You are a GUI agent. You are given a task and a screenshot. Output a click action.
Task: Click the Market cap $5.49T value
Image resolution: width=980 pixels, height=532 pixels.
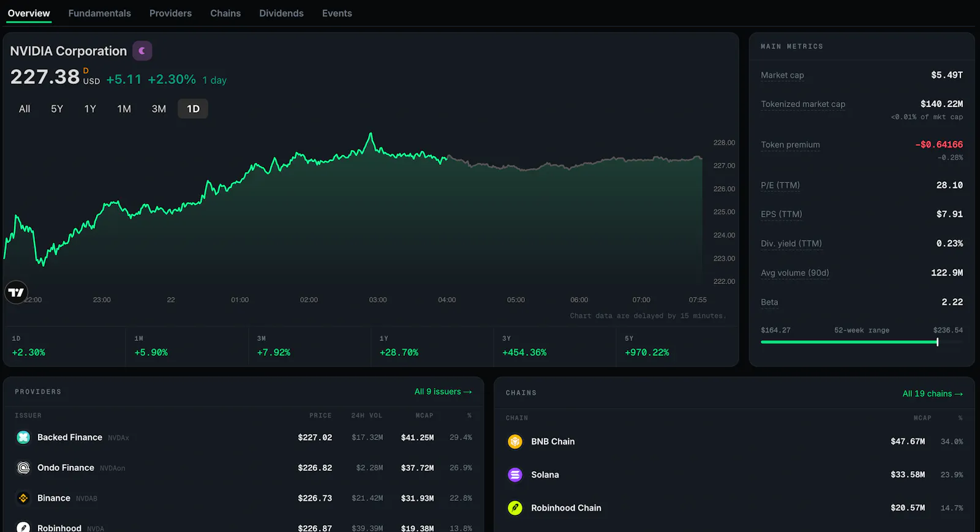point(947,75)
